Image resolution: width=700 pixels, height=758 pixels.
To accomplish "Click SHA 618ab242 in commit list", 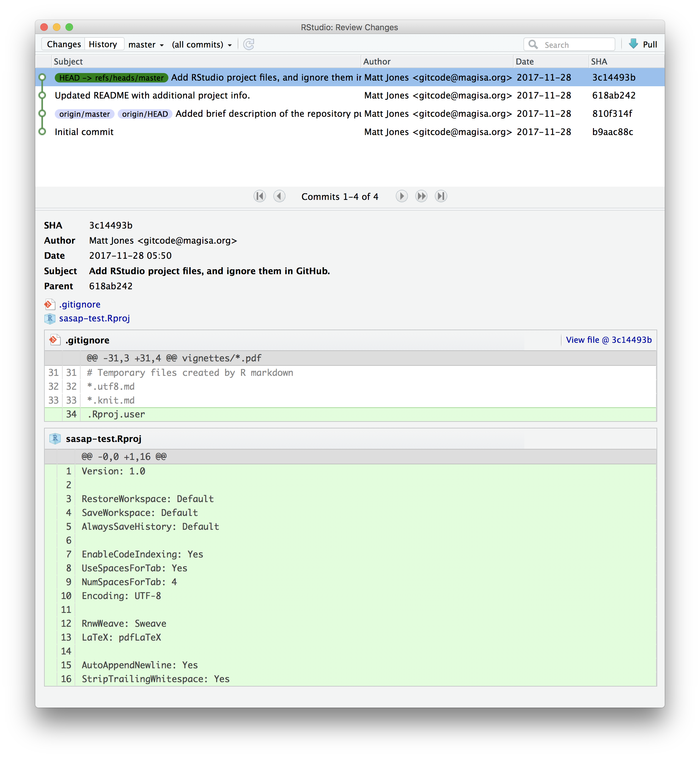I will point(614,95).
